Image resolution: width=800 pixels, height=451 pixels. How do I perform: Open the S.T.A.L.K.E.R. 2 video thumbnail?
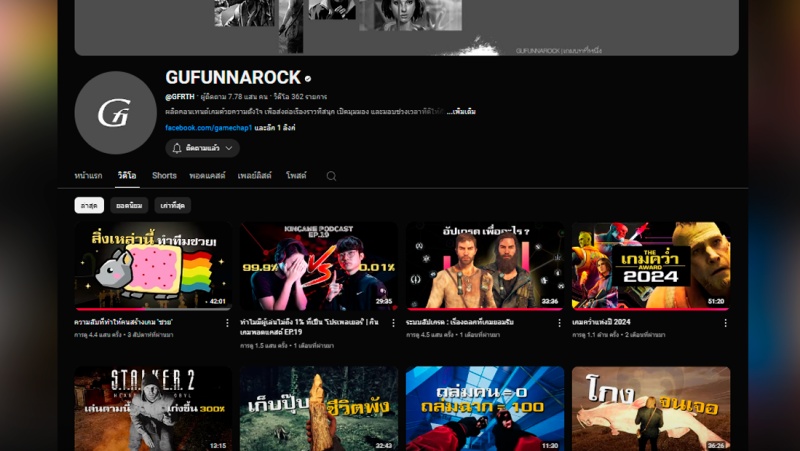pyautogui.click(x=153, y=409)
